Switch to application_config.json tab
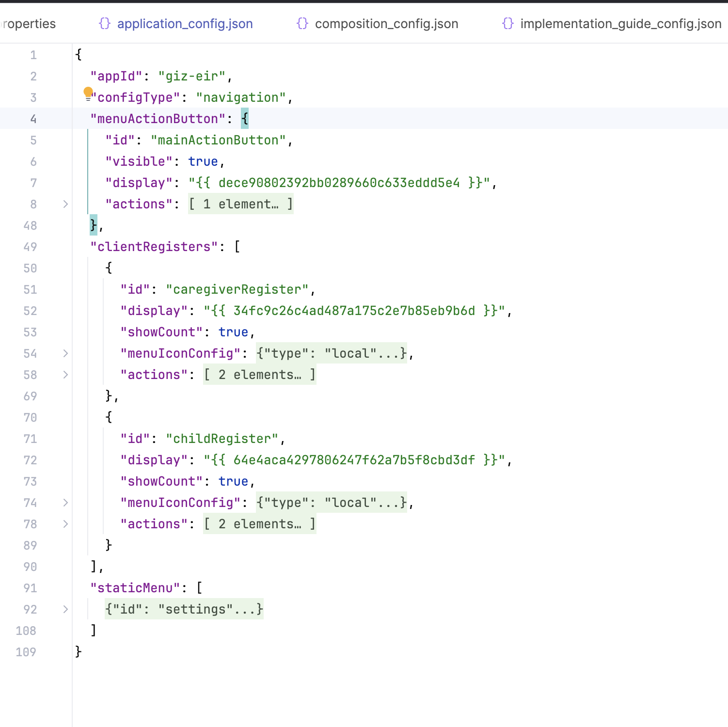Viewport: 728px width, 727px height. coord(175,24)
